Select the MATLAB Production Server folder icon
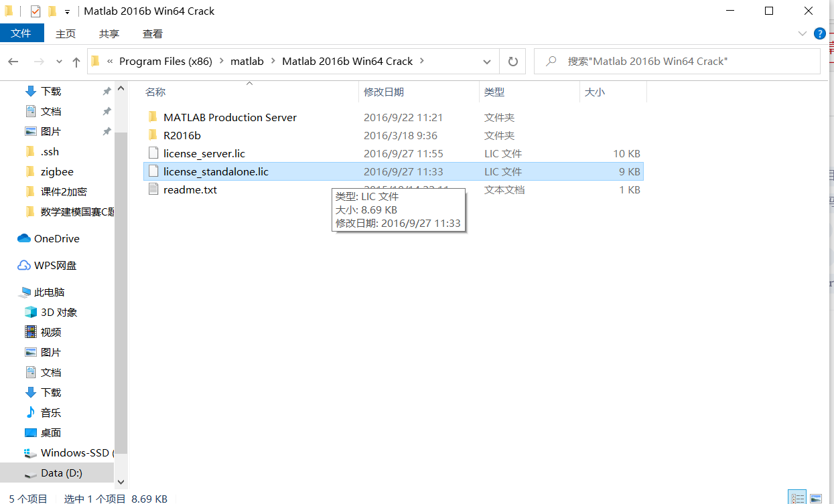 [x=153, y=117]
